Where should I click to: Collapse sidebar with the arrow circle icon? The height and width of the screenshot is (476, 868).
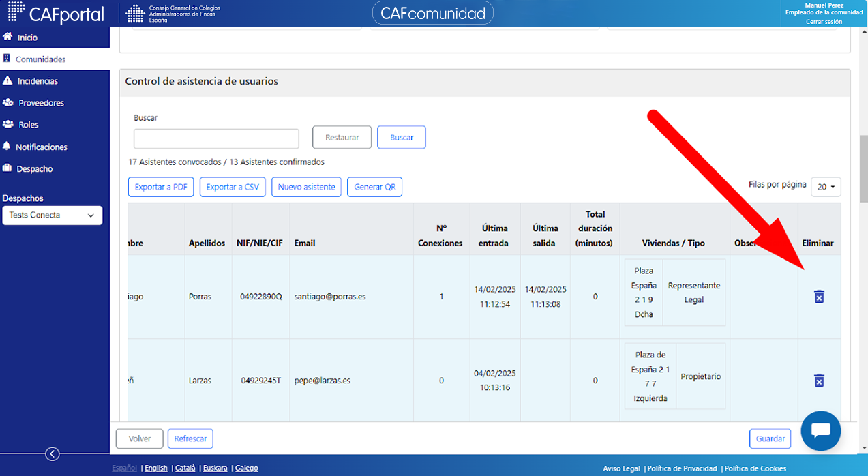53,454
